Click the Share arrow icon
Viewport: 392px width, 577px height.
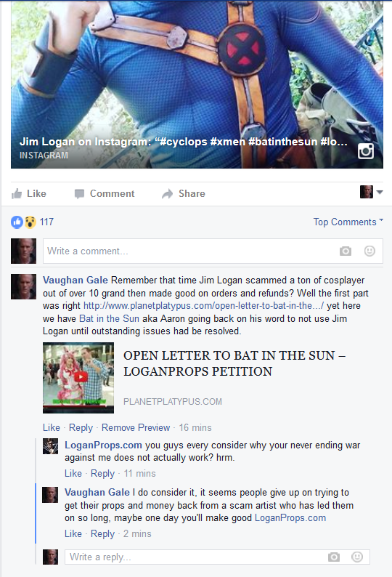click(x=167, y=194)
